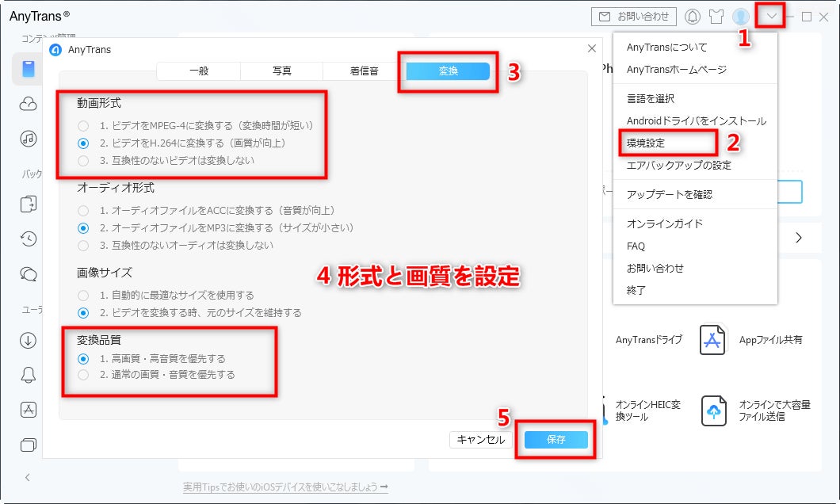Open the music library sidebar icon

coord(28,139)
